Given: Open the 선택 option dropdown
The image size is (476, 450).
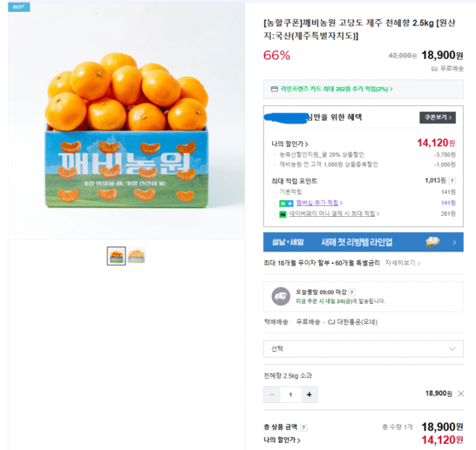Looking at the screenshot, I should [363, 349].
